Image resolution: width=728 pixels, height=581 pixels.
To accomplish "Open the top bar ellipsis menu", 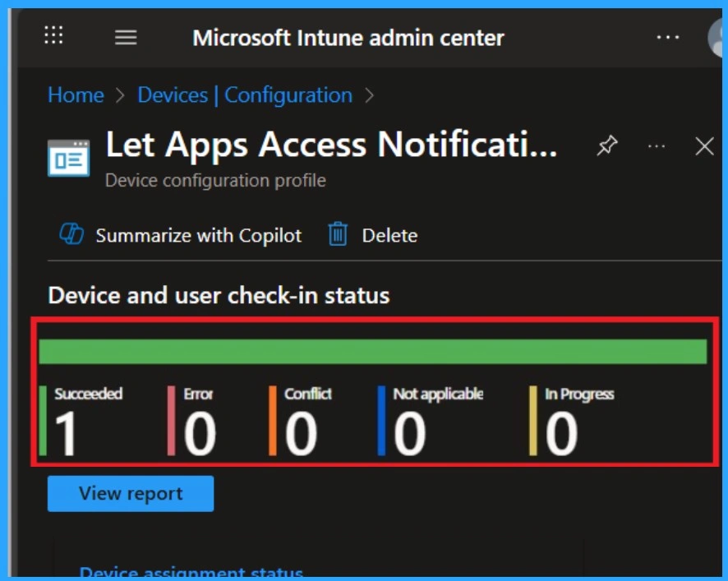I will (667, 38).
